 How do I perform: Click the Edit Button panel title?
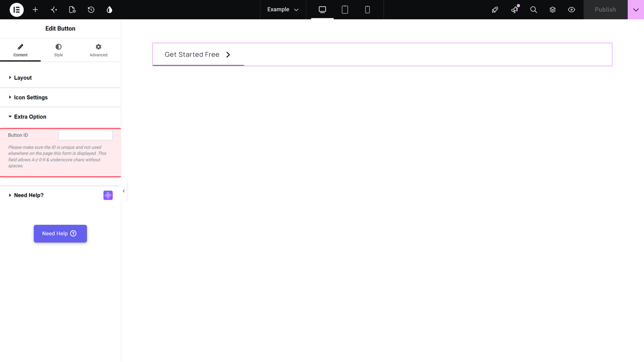pyautogui.click(x=60, y=28)
